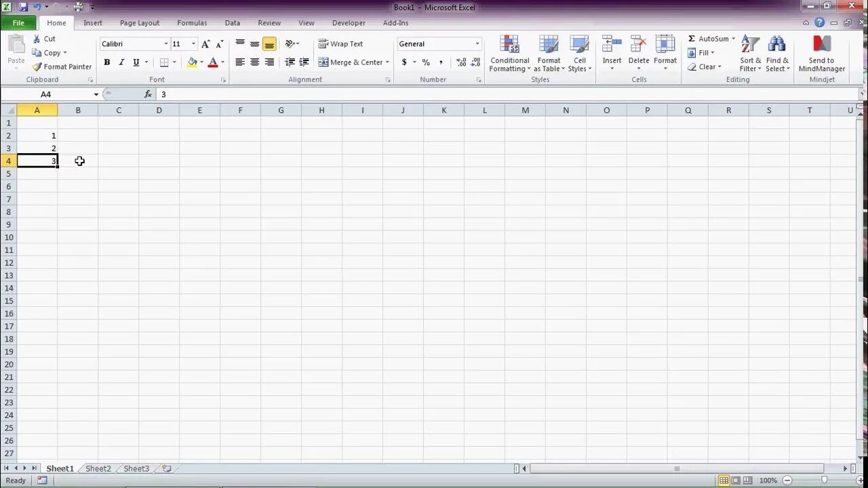868x488 pixels.
Task: Click Decrease Indent icon
Action: coord(290,62)
